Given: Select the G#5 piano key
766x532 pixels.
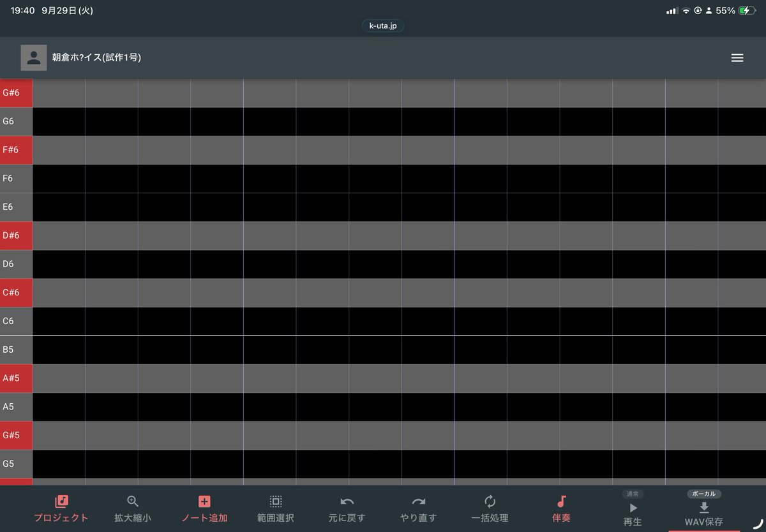Looking at the screenshot, I should (x=16, y=436).
